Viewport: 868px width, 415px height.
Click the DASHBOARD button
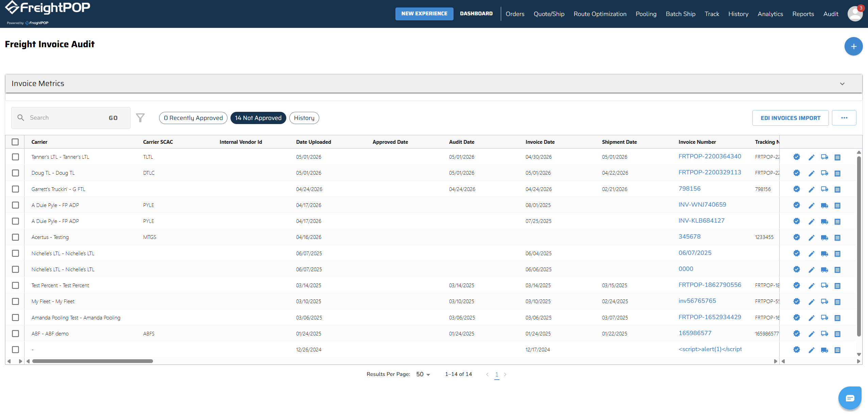(x=476, y=14)
